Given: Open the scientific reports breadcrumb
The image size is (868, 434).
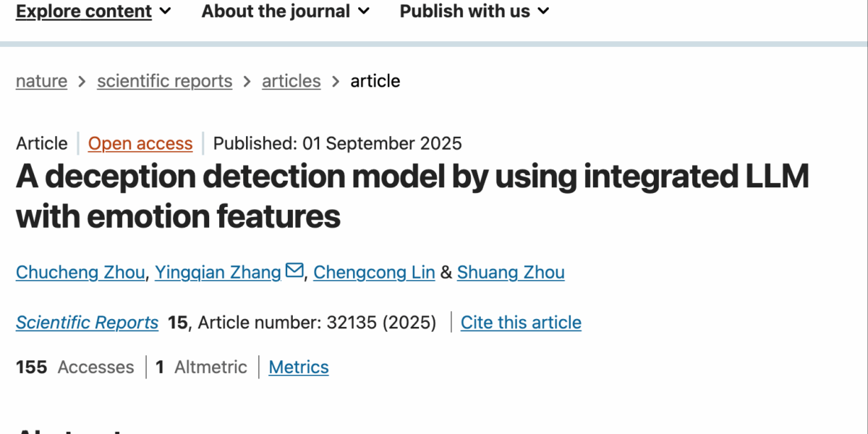Looking at the screenshot, I should [165, 81].
